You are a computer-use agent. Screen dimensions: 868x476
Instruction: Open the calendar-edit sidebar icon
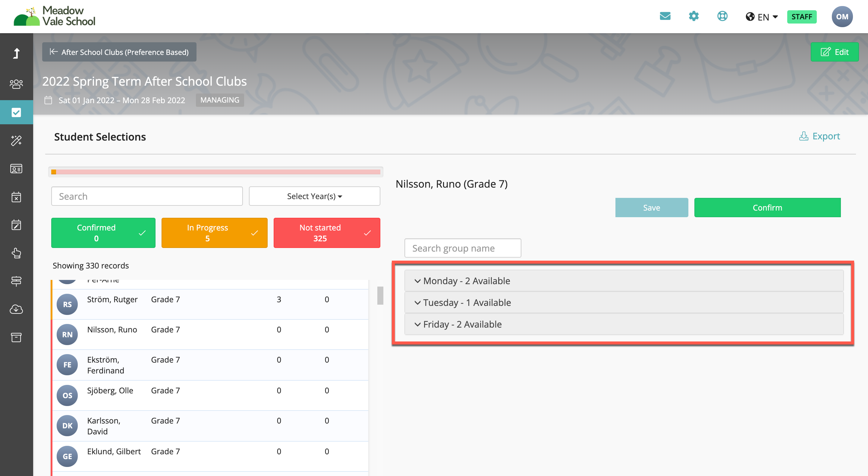point(16,225)
